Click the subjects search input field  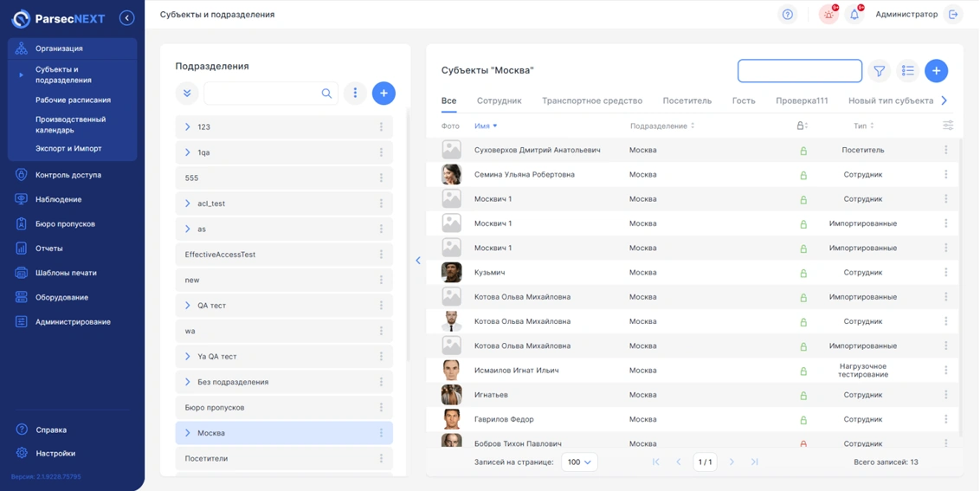(799, 71)
